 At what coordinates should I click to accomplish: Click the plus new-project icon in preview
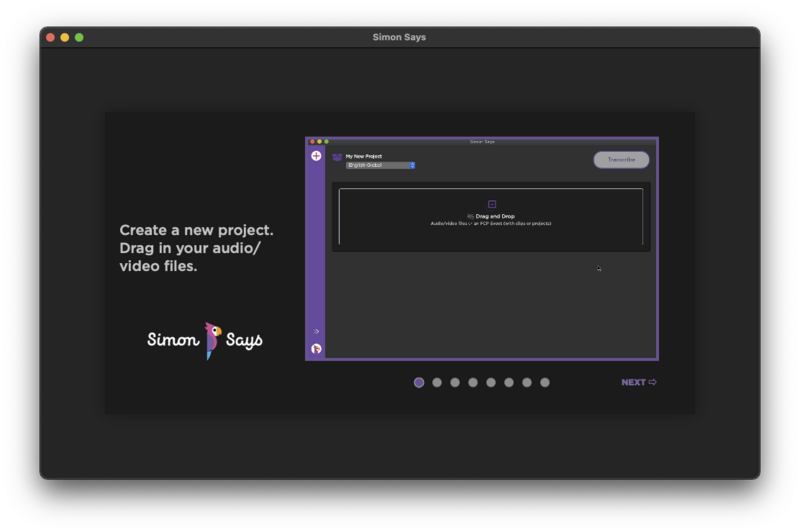(316, 156)
